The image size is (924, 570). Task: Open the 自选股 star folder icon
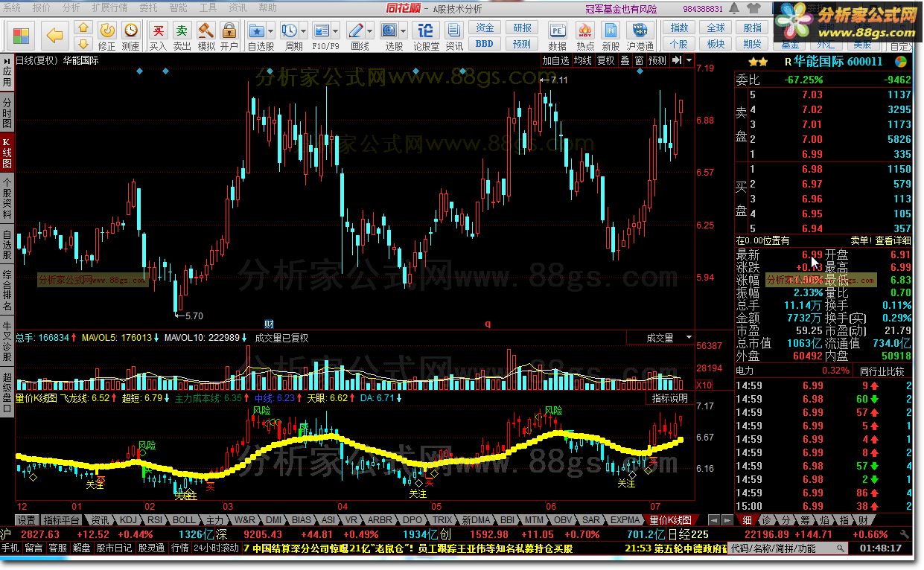pyautogui.click(x=257, y=30)
